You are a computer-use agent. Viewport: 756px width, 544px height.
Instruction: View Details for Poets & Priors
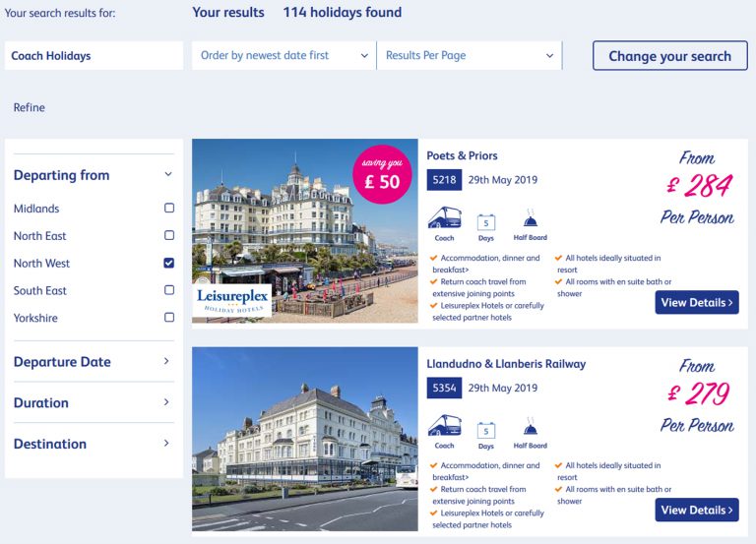click(x=697, y=303)
